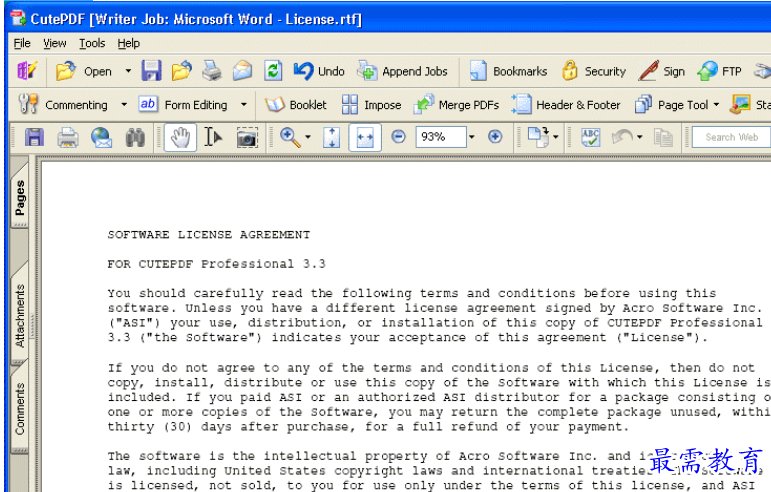The height and width of the screenshot is (492, 771).
Task: Click the 93% zoom percentage field
Action: pos(441,137)
